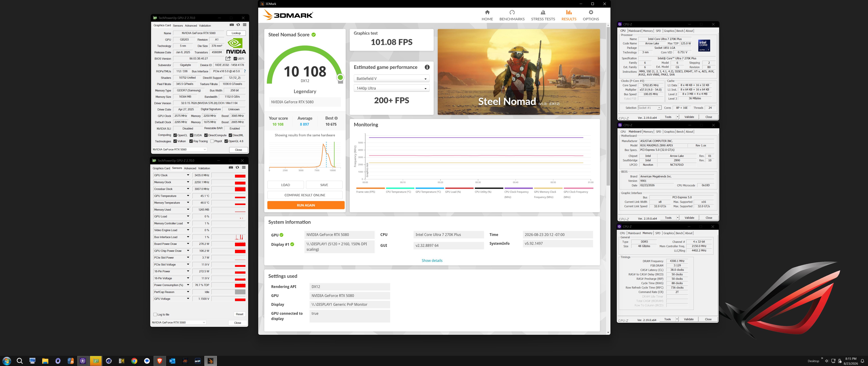Toggle the CUDA checkbox in GPU-Z

click(191, 135)
